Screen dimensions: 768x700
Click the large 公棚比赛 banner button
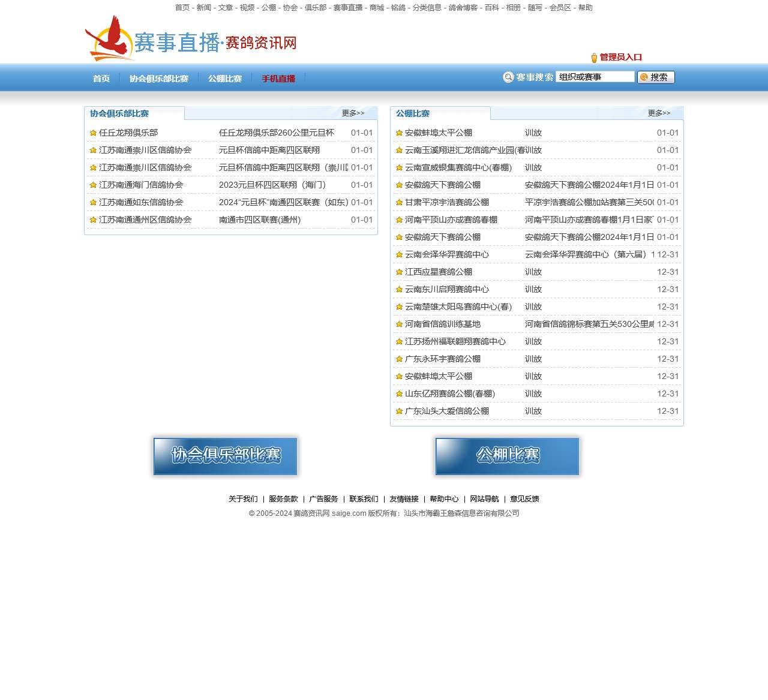507,456
